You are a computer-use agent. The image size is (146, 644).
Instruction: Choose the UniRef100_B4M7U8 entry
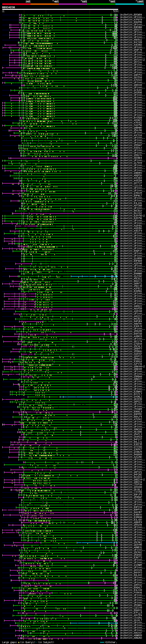(x=131, y=334)
